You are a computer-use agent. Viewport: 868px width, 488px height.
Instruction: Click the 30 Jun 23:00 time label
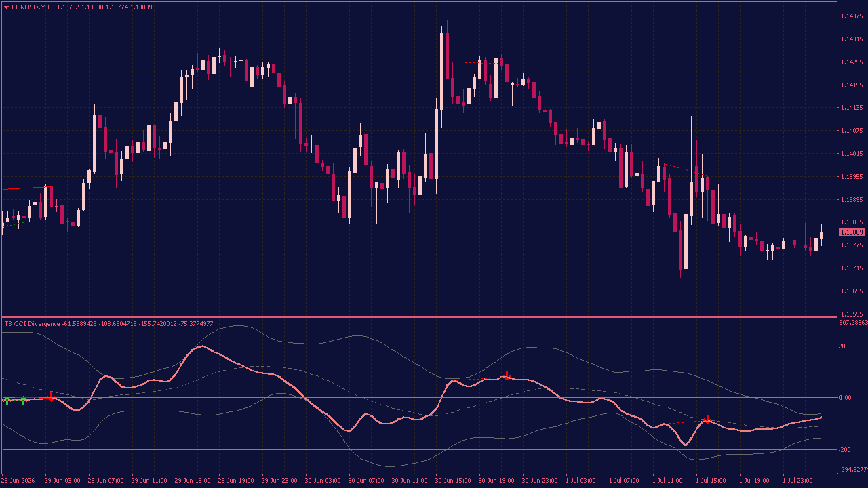pos(540,480)
